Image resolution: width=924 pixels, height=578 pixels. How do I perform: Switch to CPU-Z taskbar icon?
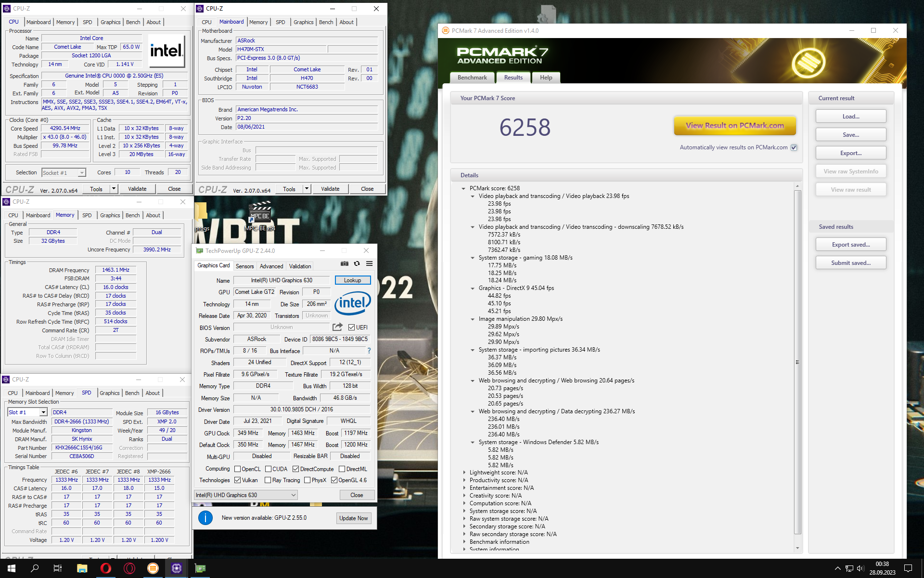(x=177, y=568)
